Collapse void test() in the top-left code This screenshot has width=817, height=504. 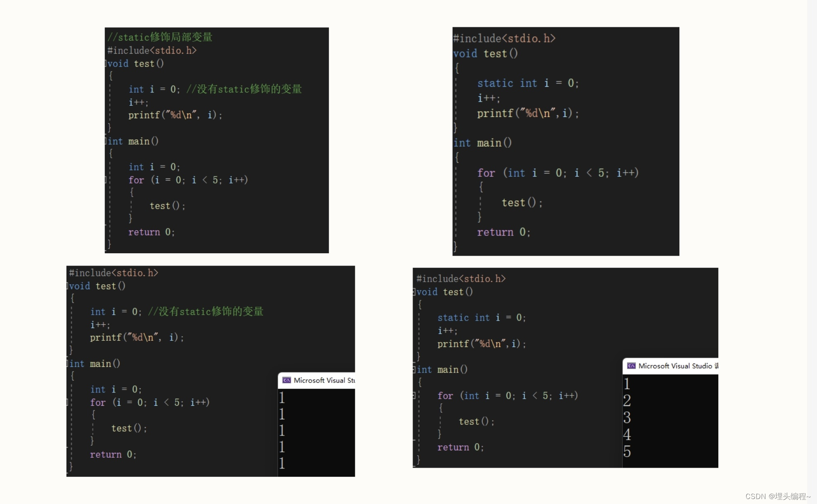coord(106,64)
